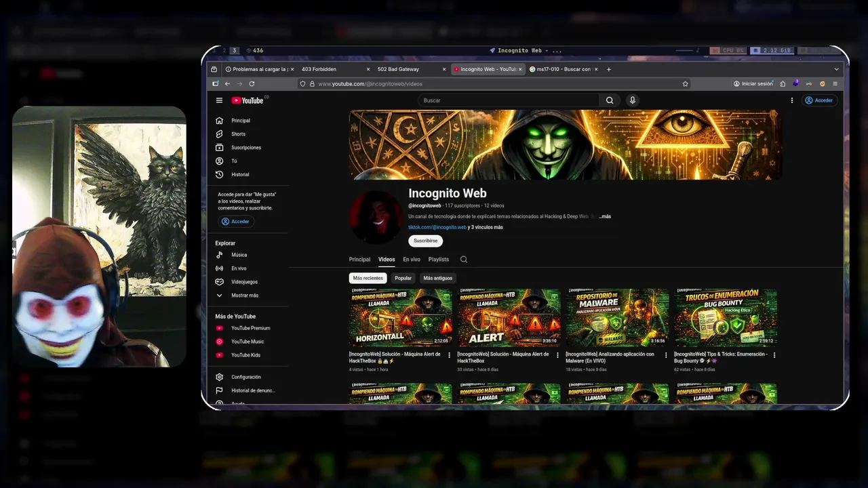Click the Incognito Web channel avatar

coord(376,217)
